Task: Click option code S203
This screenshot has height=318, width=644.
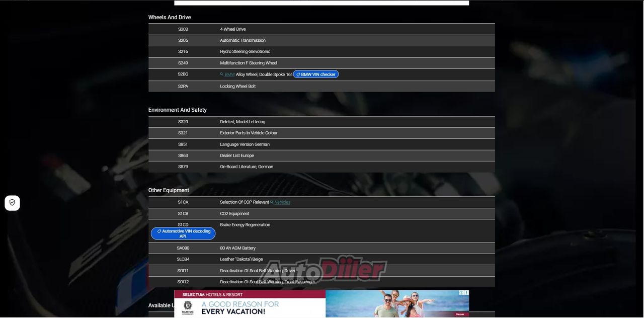Action: point(183,29)
